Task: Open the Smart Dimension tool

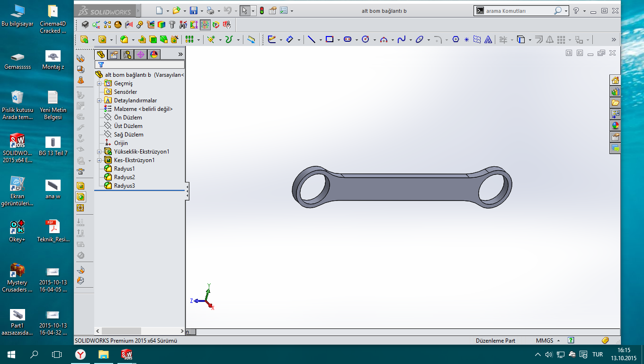Action: click(x=290, y=40)
